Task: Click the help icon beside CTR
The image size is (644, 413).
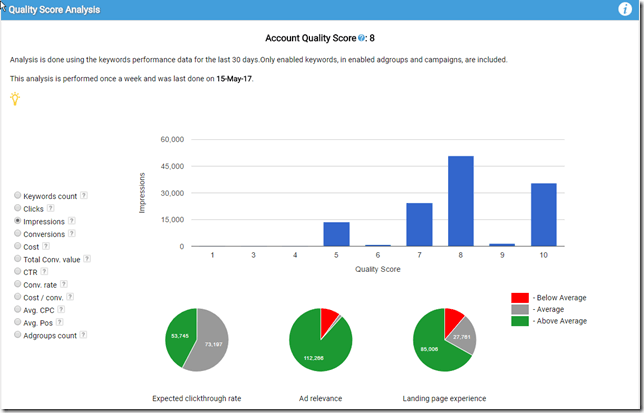Action: (x=46, y=271)
